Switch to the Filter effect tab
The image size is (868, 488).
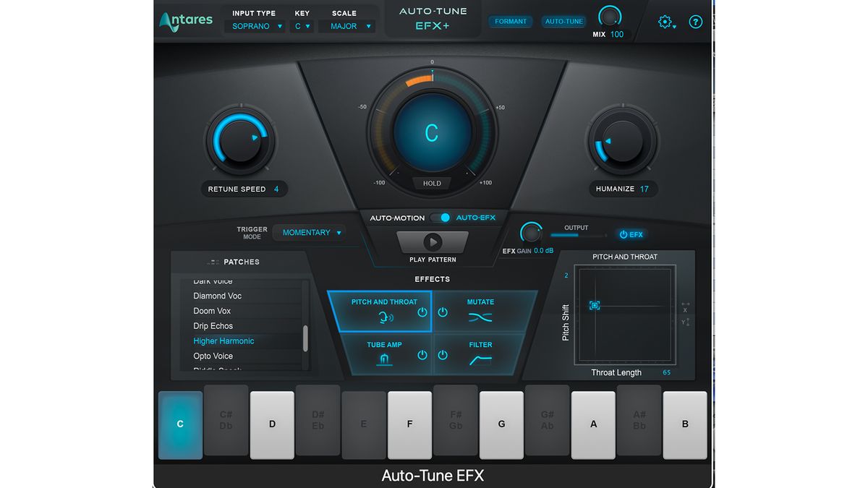click(480, 352)
